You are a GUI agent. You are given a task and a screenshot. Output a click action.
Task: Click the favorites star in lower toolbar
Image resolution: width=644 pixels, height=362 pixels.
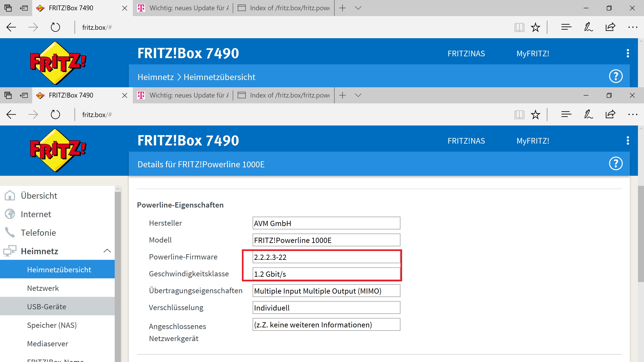click(535, 115)
